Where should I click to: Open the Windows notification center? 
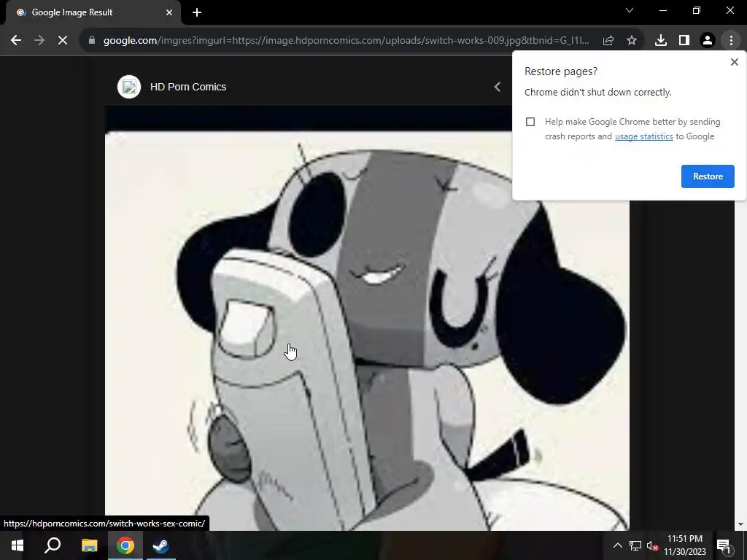(724, 545)
